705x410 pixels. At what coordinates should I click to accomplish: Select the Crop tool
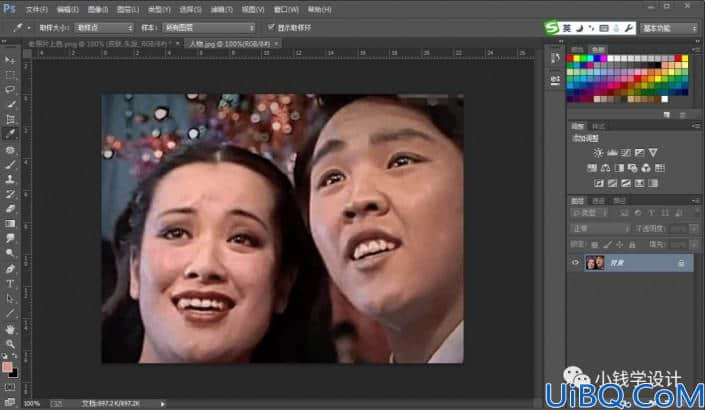pyautogui.click(x=10, y=119)
